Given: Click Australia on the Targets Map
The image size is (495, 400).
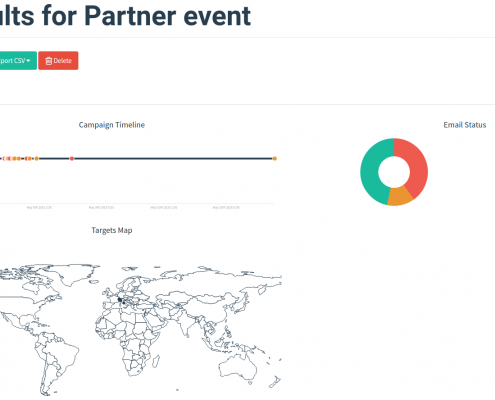Looking at the screenshot, I should pyautogui.click(x=237, y=367).
